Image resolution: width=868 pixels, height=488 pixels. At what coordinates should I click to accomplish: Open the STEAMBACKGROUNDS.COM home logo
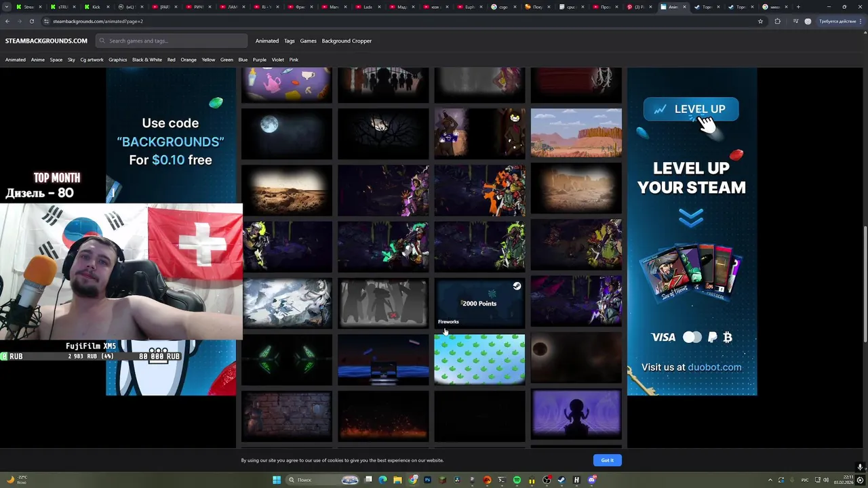46,41
